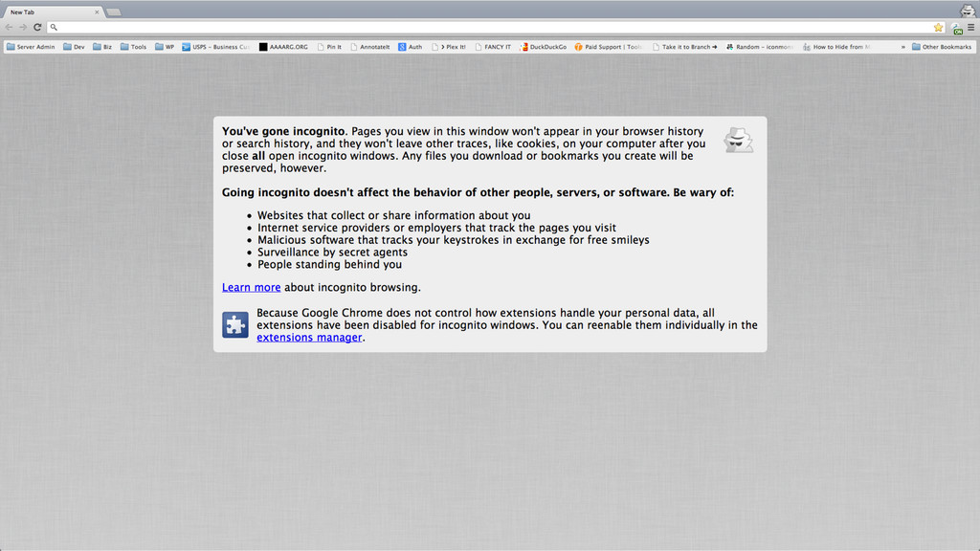Open the extensions manager link
Screen dimensions: 980x551
309,338
